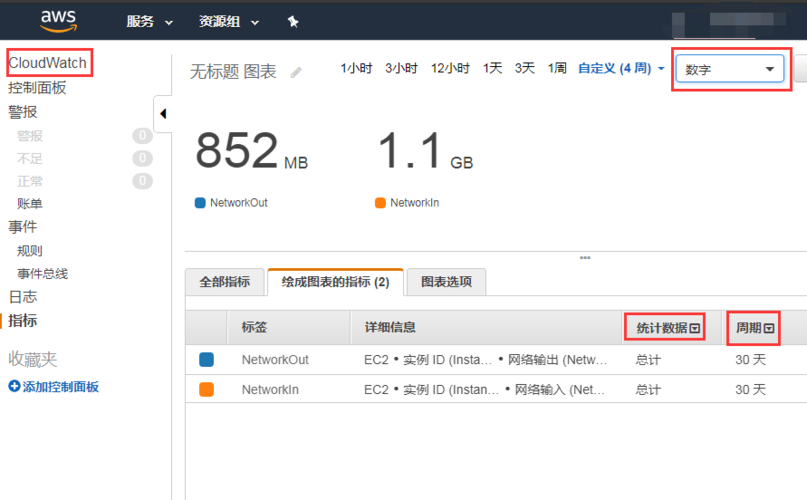807x500 pixels.
Task: Open 规则 under 事件 in sidebar
Action: click(x=30, y=251)
